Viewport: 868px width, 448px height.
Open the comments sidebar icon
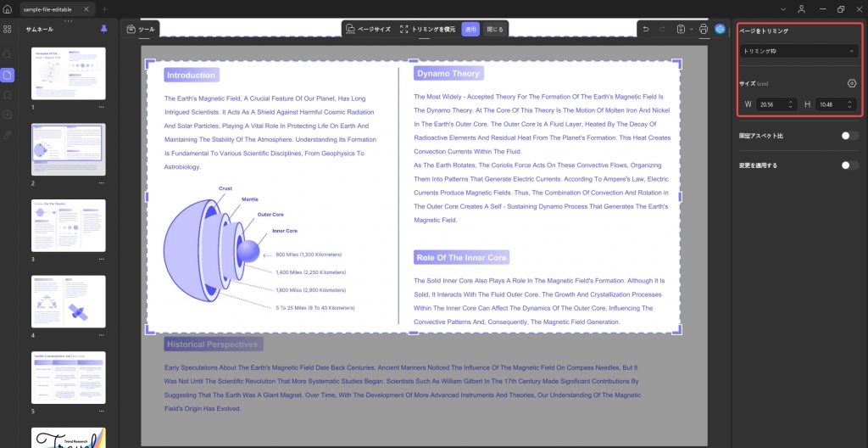pos(7,115)
